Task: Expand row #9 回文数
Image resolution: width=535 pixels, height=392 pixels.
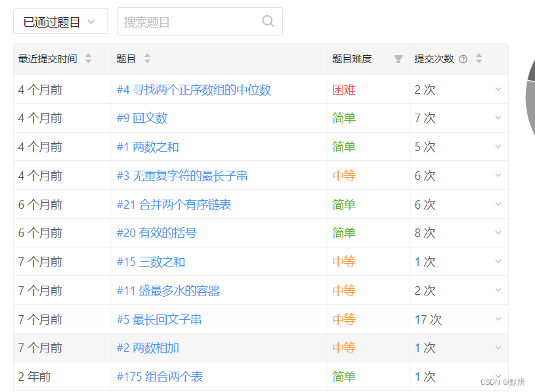Action: click(498, 118)
